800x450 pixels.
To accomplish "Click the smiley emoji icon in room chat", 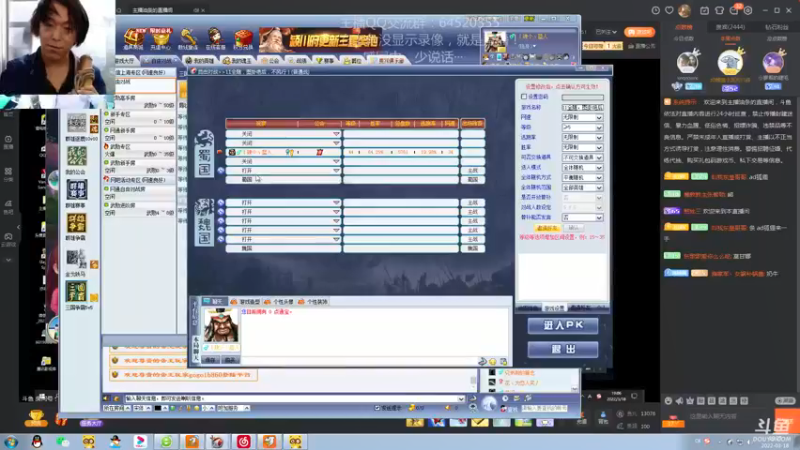I will [x=493, y=362].
